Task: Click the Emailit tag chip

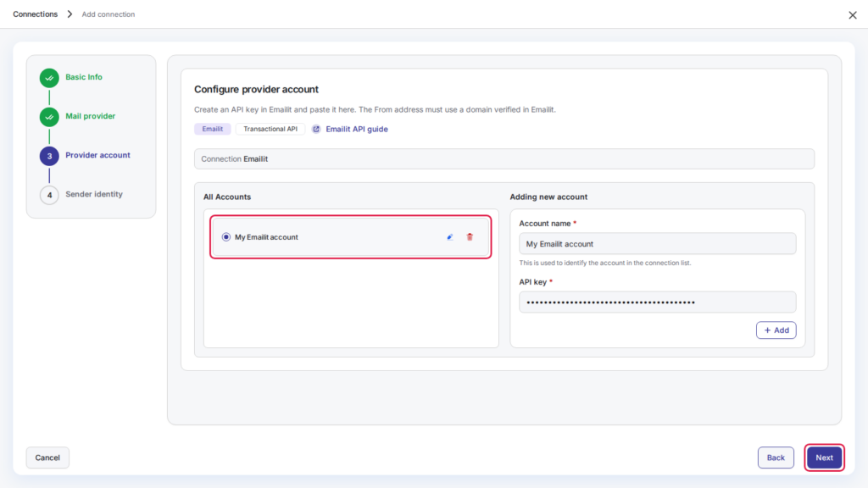Action: tap(213, 129)
